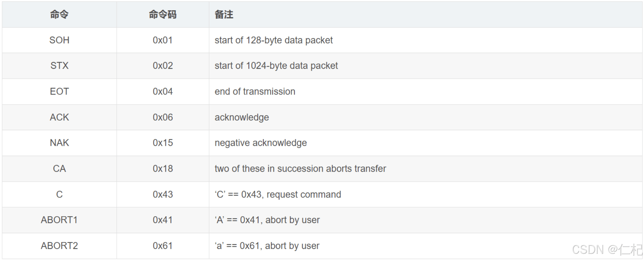Click the EOT command cell
The width and height of the screenshot is (644, 260).
59,91
